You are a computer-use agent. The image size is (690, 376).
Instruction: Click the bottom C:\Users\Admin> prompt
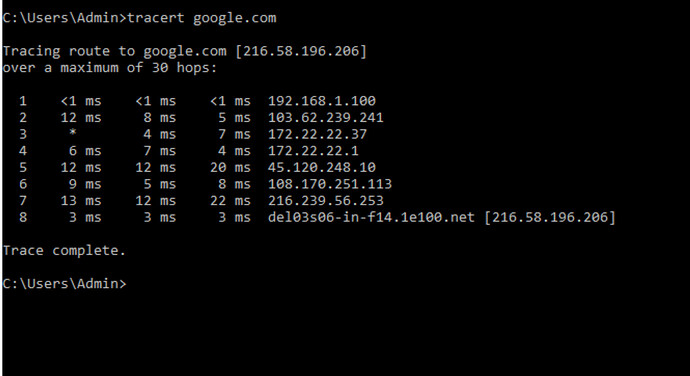point(64,284)
